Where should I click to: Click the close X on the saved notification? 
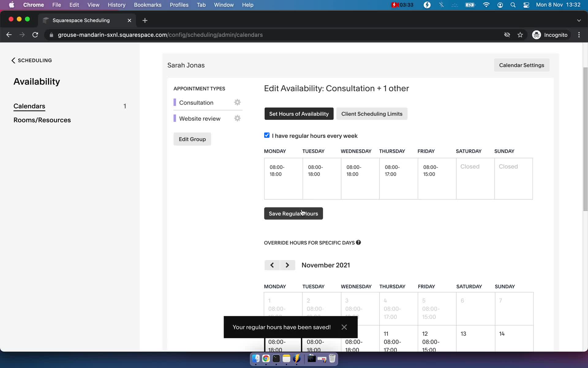[x=344, y=327]
